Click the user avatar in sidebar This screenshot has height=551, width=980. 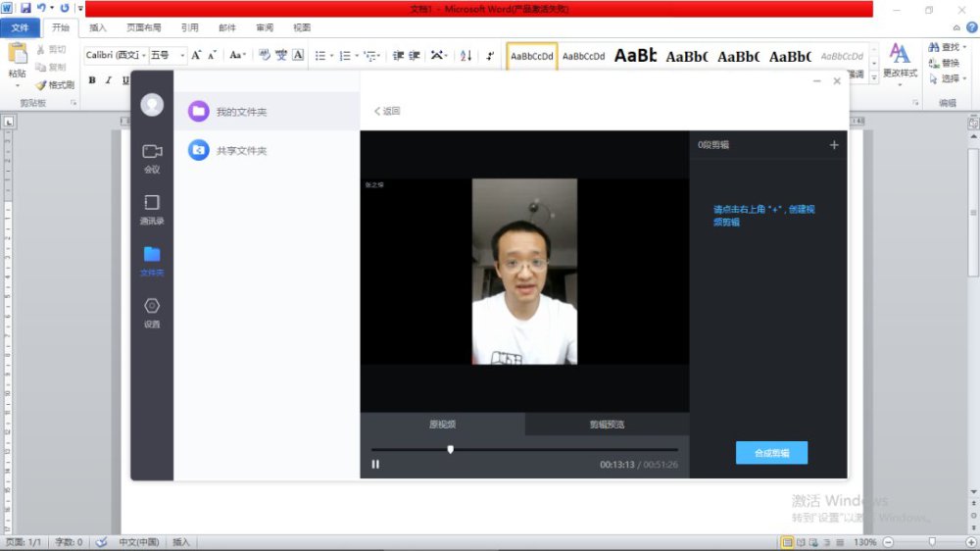(152, 104)
